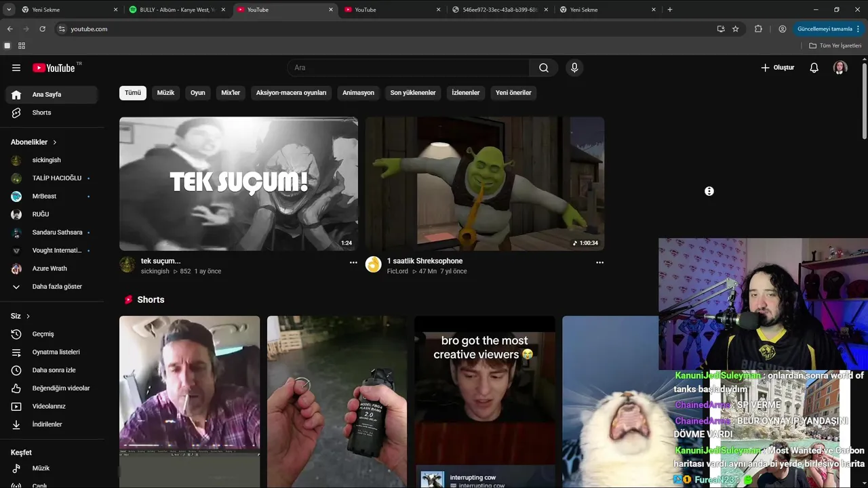Click sickingish avatar under video
The width and height of the screenshot is (868, 488).
pyautogui.click(x=127, y=264)
